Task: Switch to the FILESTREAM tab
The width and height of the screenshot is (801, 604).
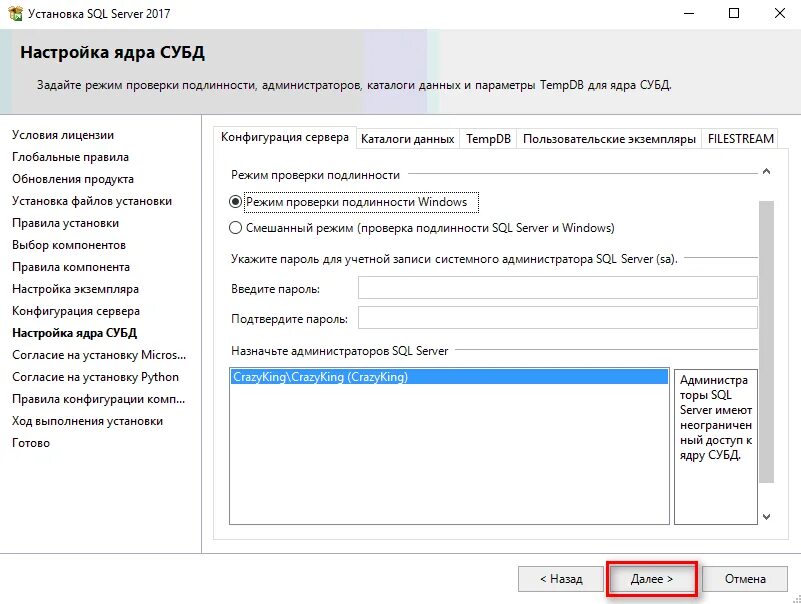Action: pos(740,139)
